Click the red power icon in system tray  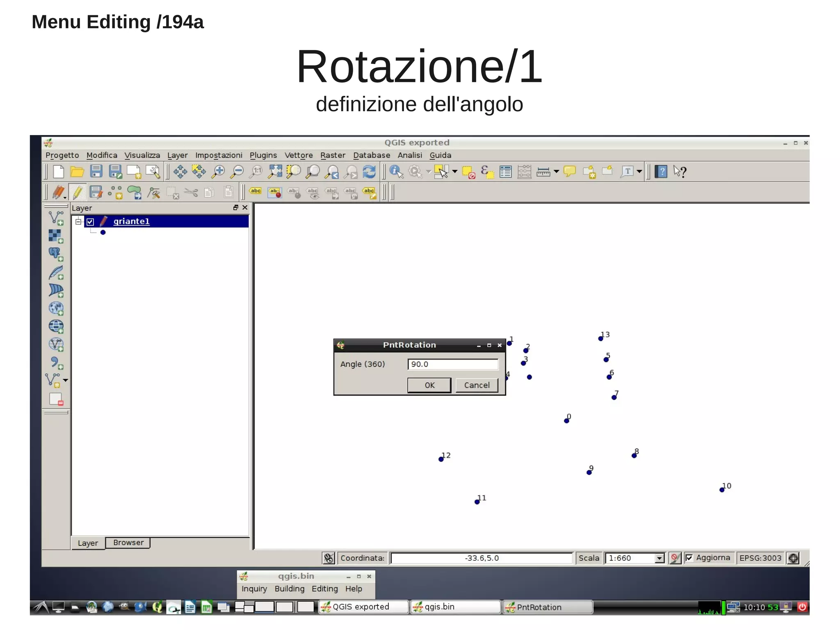pyautogui.click(x=802, y=607)
